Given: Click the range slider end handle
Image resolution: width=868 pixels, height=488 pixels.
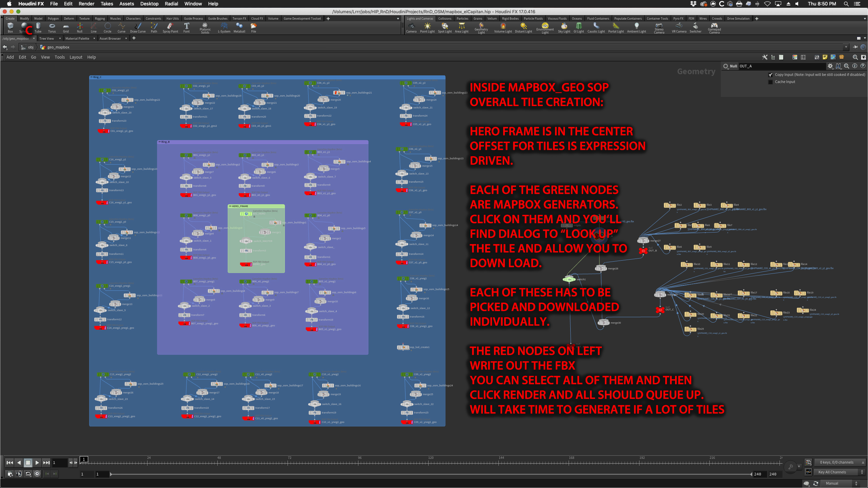Looking at the screenshot, I should 751,474.
